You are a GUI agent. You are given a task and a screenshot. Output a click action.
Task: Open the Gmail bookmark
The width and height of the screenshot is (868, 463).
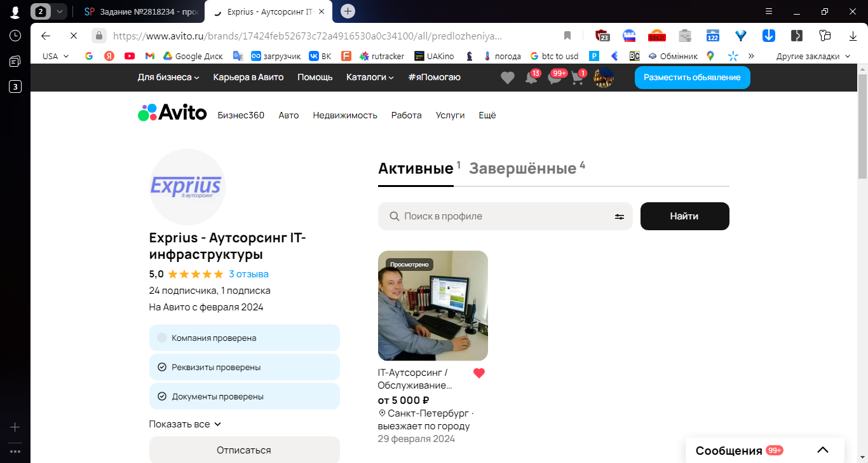150,56
